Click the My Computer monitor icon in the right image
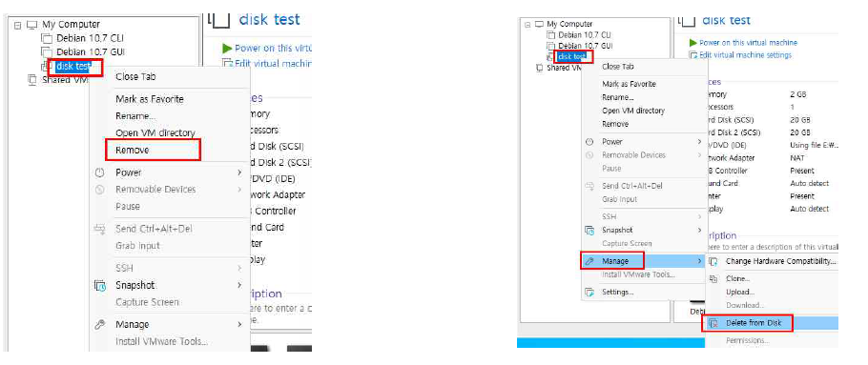The image size is (868, 365). click(x=539, y=25)
